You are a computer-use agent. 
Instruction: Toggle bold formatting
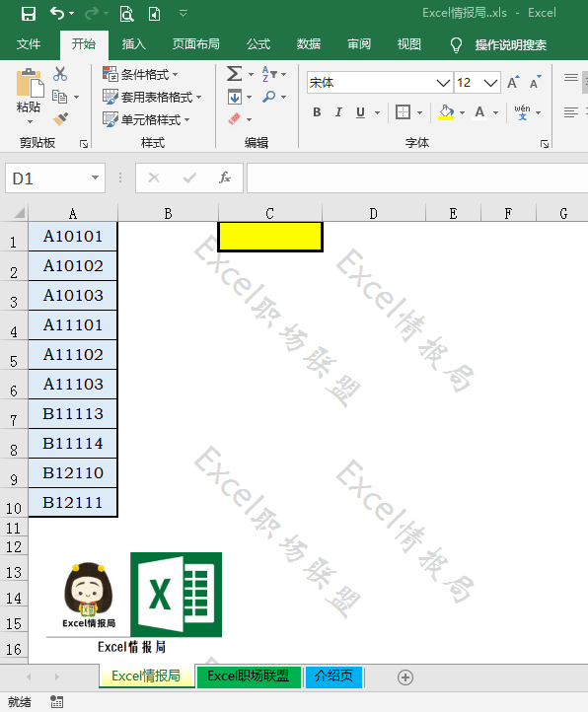pos(317,112)
